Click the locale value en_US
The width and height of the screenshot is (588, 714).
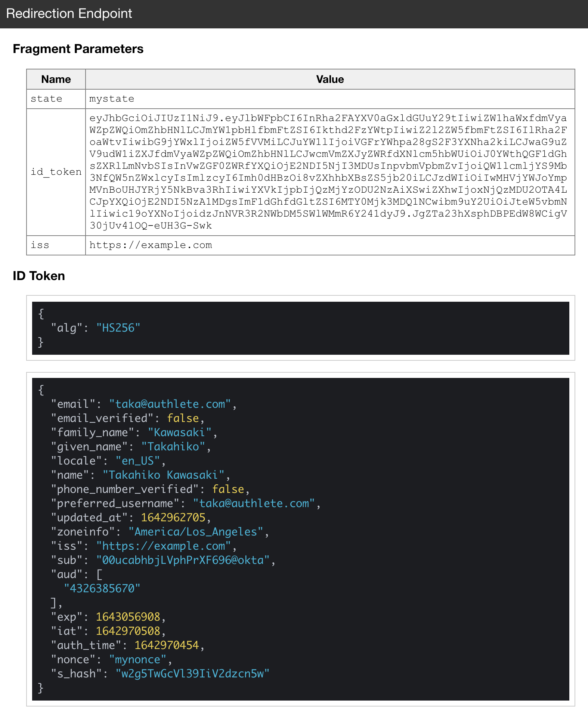click(x=138, y=461)
